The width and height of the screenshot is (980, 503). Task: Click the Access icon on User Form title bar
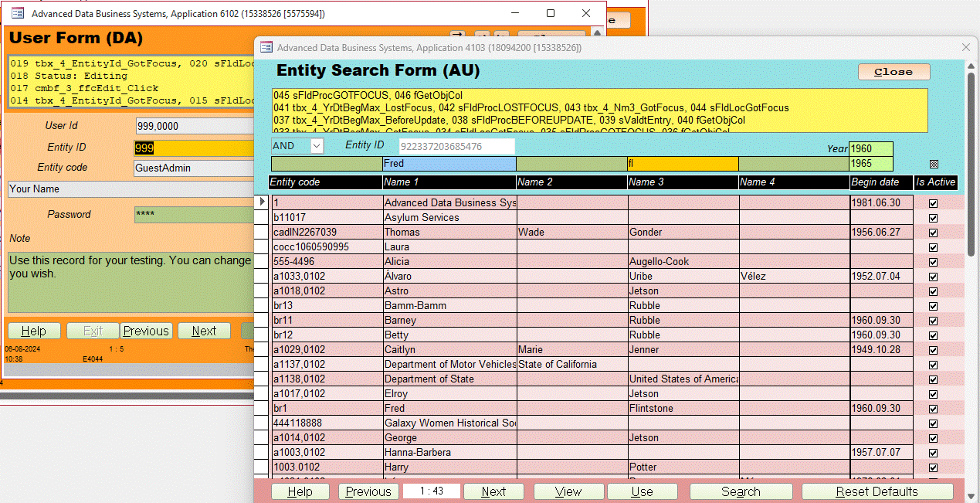(17, 13)
